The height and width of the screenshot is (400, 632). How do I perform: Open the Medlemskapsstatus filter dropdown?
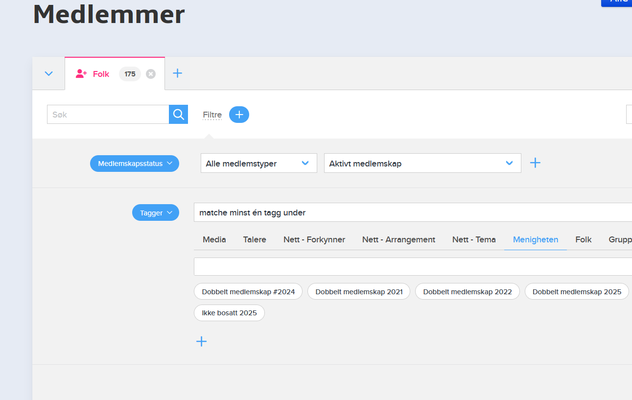click(135, 163)
